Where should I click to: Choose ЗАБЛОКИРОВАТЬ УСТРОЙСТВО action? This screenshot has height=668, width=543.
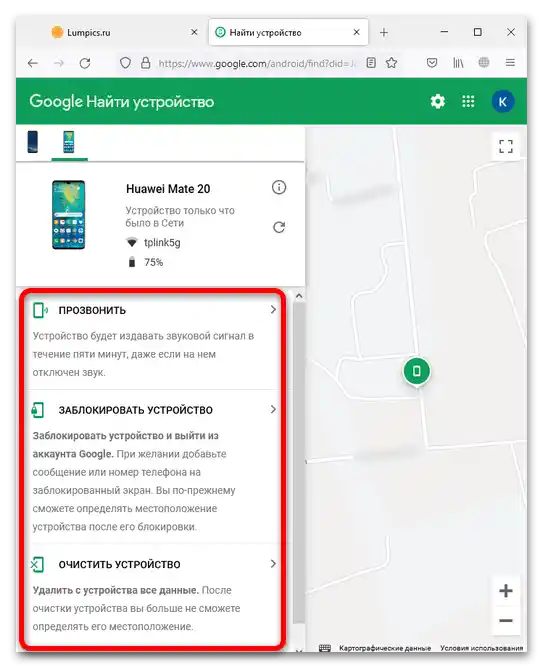coord(135,410)
